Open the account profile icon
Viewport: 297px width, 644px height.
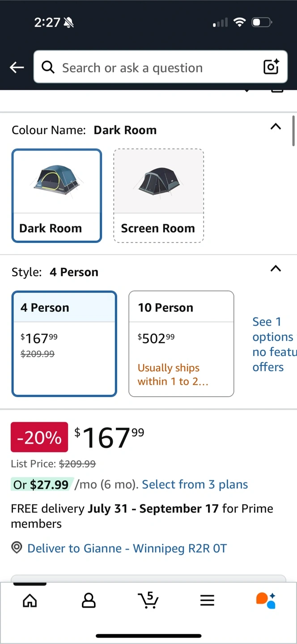(89, 600)
